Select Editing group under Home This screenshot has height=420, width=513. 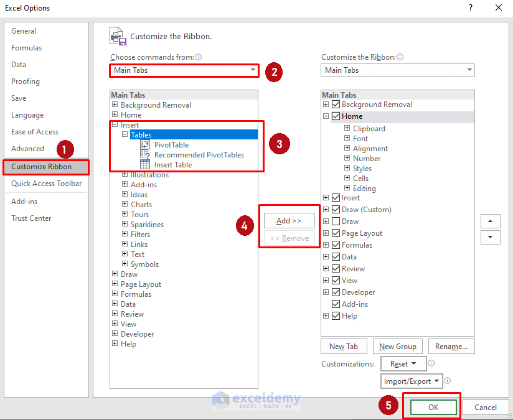(364, 189)
